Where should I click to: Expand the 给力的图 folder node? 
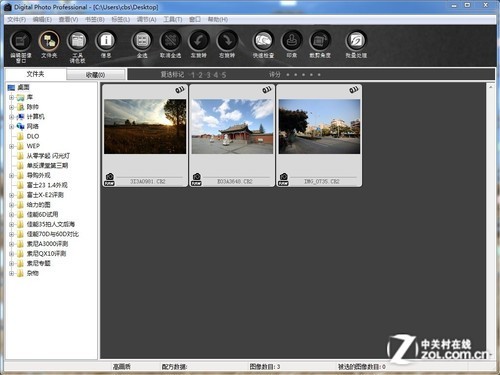pos(11,205)
